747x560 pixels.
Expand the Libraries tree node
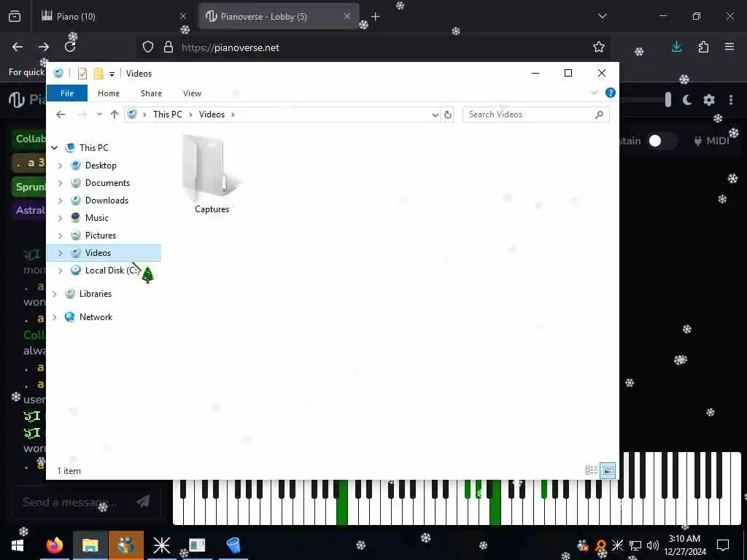point(55,294)
